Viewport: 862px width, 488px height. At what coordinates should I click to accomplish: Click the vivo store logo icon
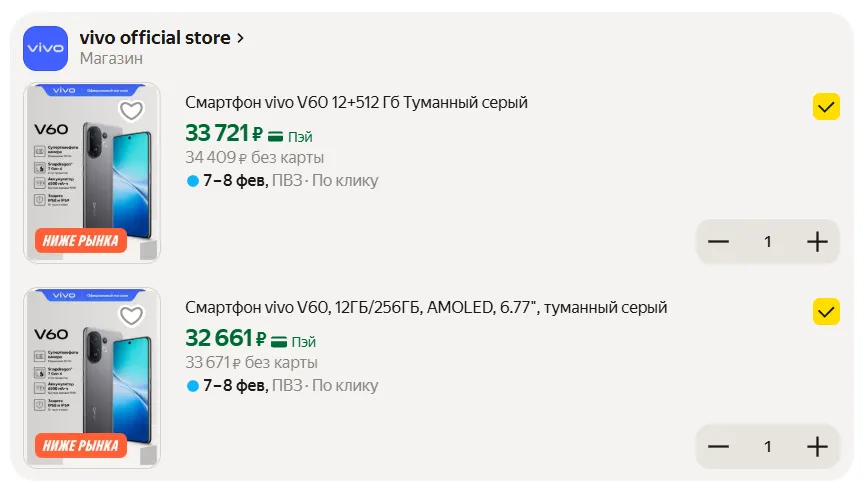tap(46, 48)
